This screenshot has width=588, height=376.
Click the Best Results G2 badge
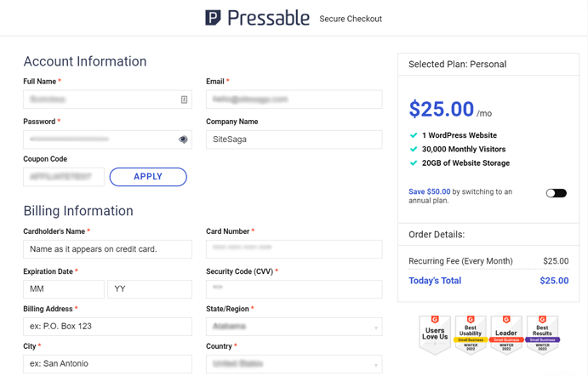[542, 335]
